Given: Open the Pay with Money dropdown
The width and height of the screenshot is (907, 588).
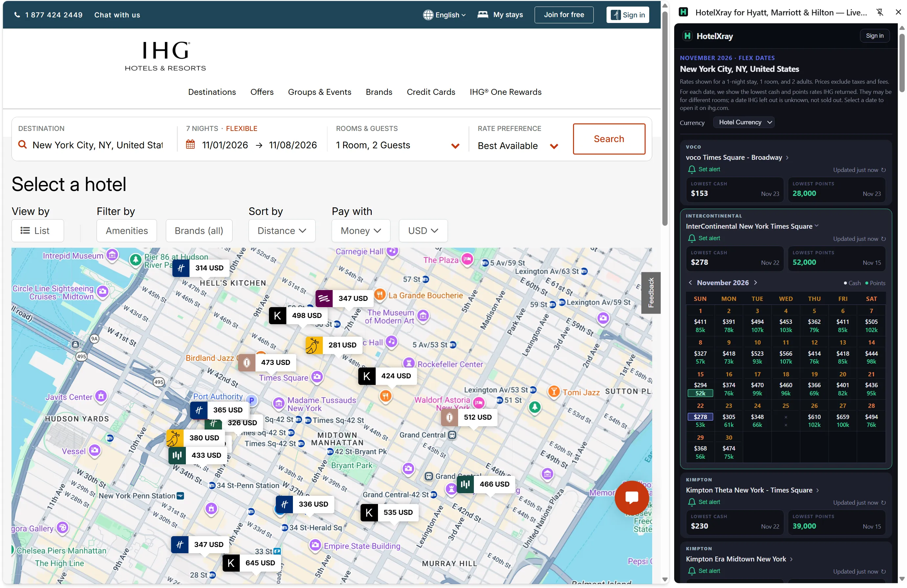Looking at the screenshot, I should pyautogui.click(x=361, y=231).
